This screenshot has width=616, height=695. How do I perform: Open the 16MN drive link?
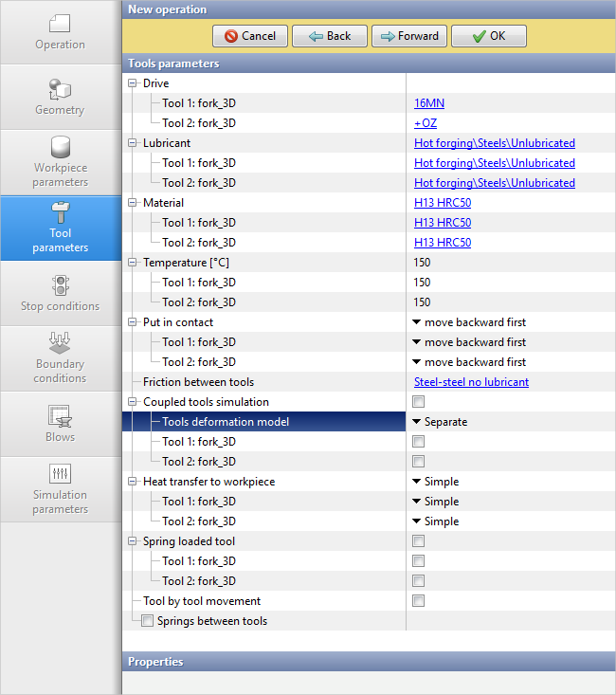(428, 103)
